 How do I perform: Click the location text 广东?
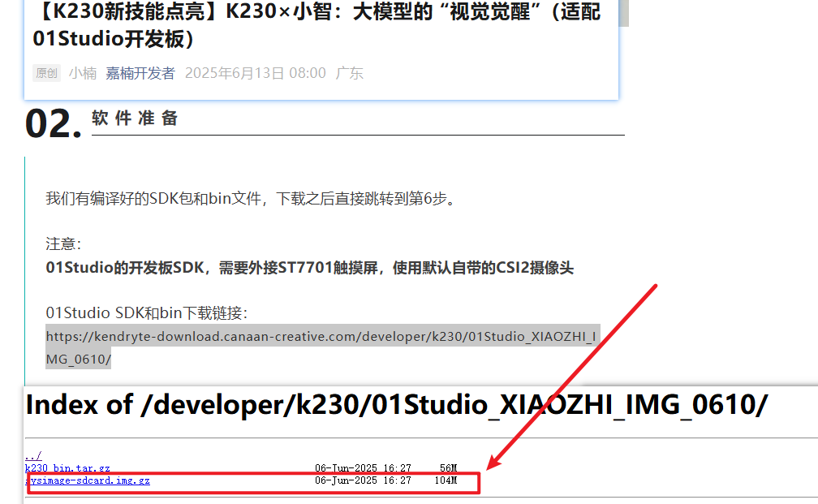pyautogui.click(x=350, y=73)
